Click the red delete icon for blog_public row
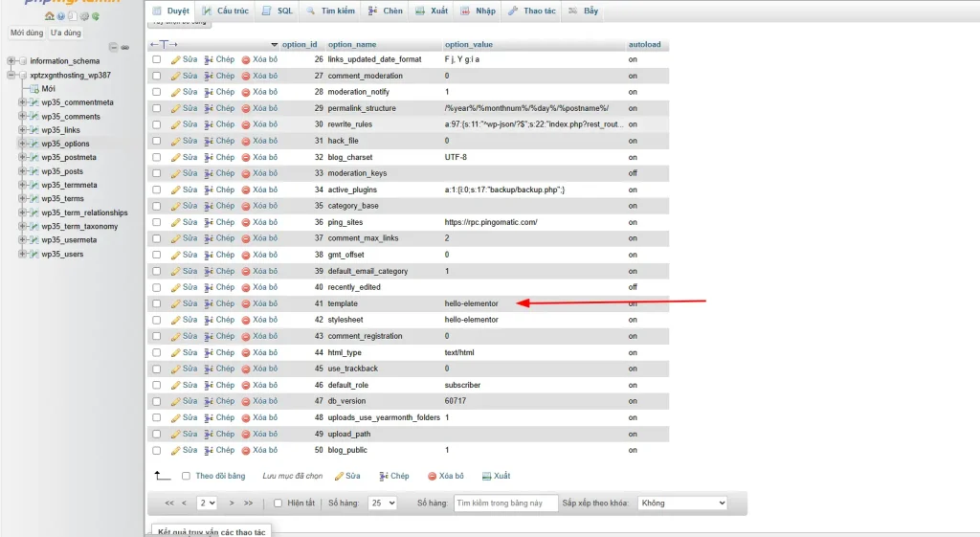The image size is (980, 537). pos(246,451)
